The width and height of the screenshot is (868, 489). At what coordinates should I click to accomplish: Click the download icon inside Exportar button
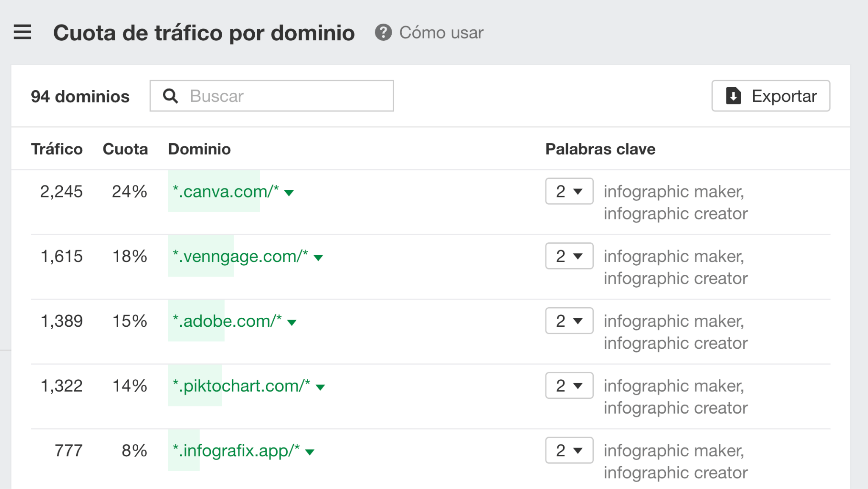click(x=733, y=96)
